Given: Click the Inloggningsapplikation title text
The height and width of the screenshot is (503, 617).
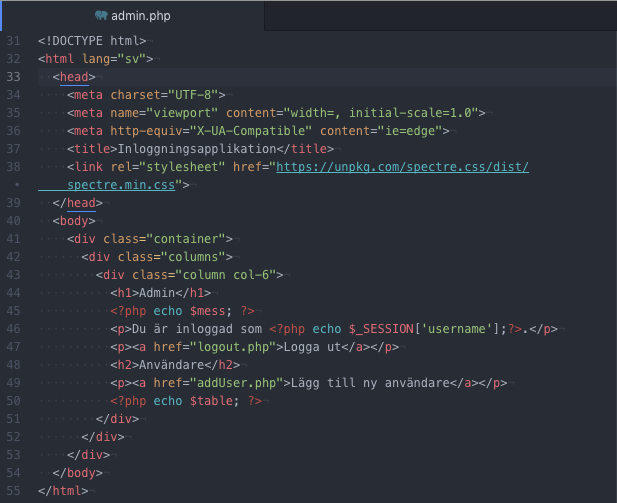Looking at the screenshot, I should coord(197,149).
